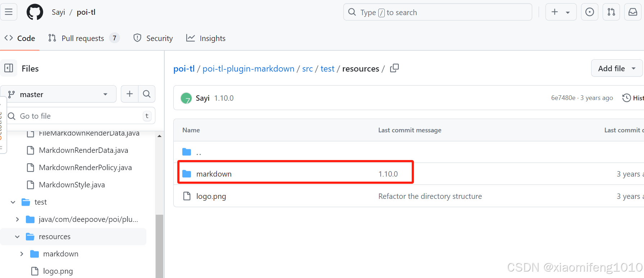Open the hamburger navigation menu
Viewport: 644px width, 278px height.
coord(9,12)
